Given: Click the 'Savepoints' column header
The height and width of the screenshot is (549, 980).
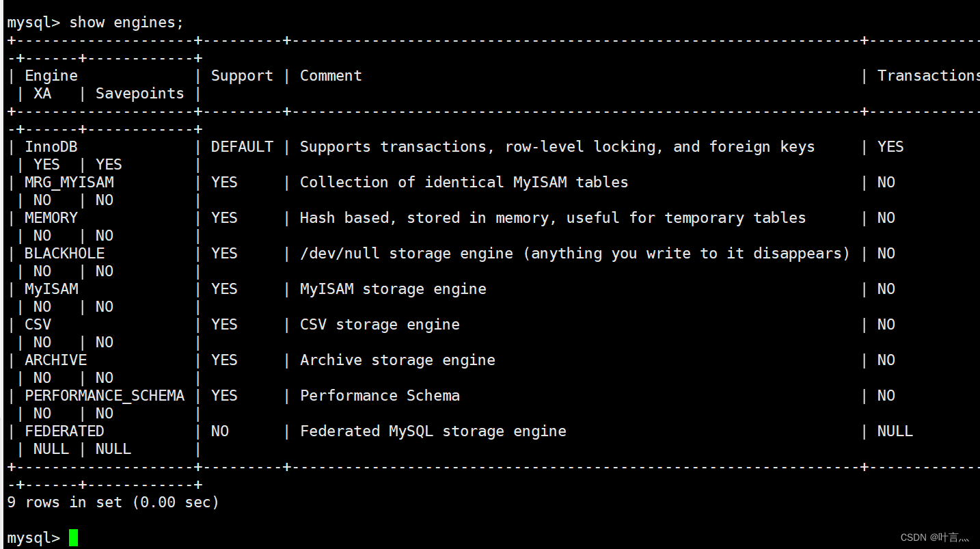Looking at the screenshot, I should pos(140,94).
